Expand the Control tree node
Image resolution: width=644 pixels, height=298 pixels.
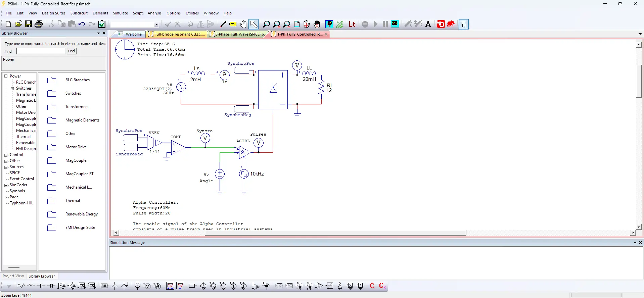[x=6, y=155]
